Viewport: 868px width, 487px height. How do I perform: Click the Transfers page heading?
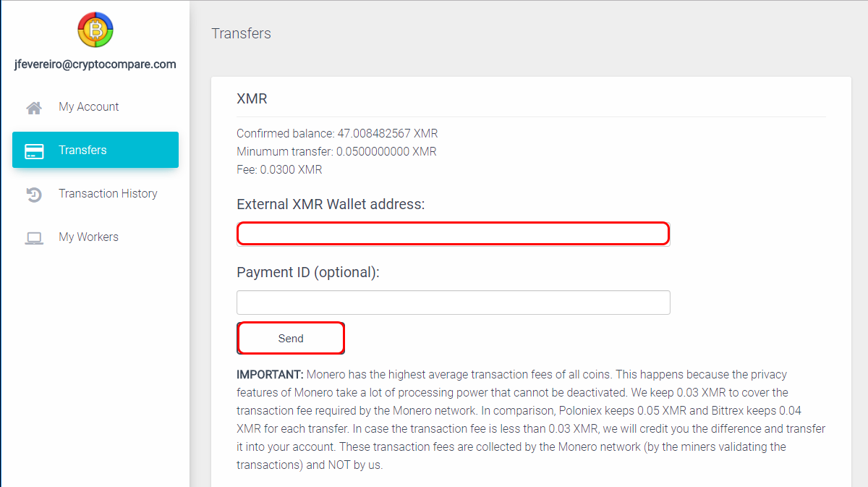coord(241,33)
